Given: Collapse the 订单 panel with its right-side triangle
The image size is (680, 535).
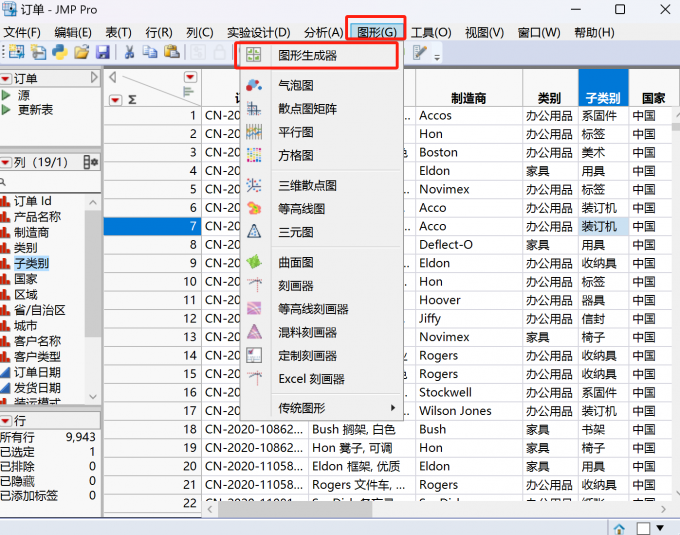Looking at the screenshot, I should point(94,78).
